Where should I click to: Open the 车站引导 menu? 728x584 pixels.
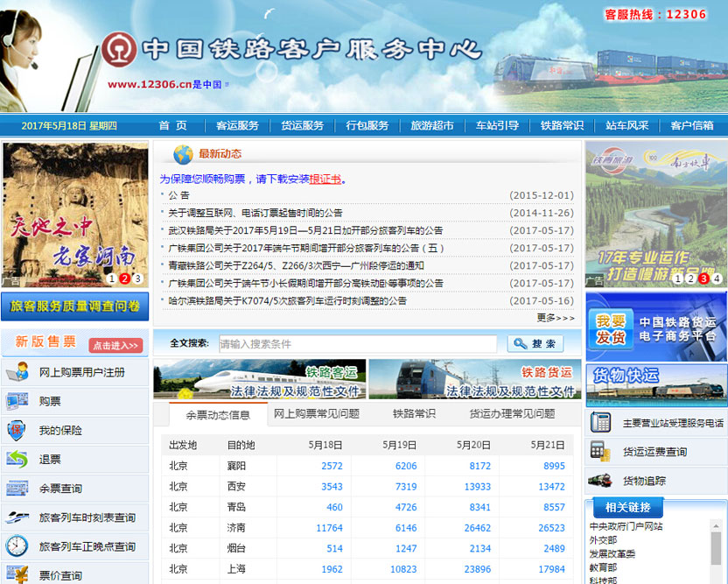497,125
